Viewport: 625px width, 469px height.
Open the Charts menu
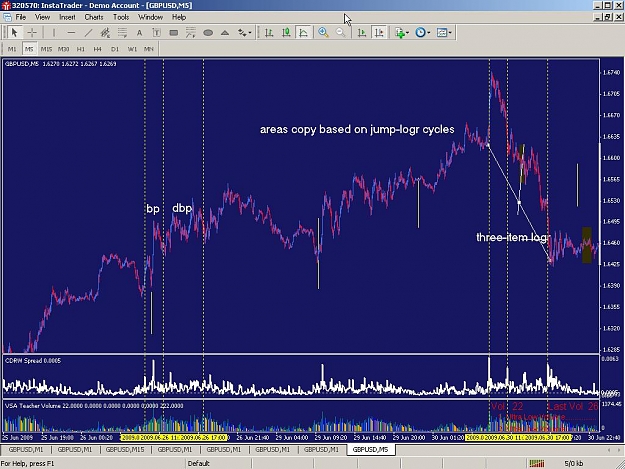tap(94, 17)
